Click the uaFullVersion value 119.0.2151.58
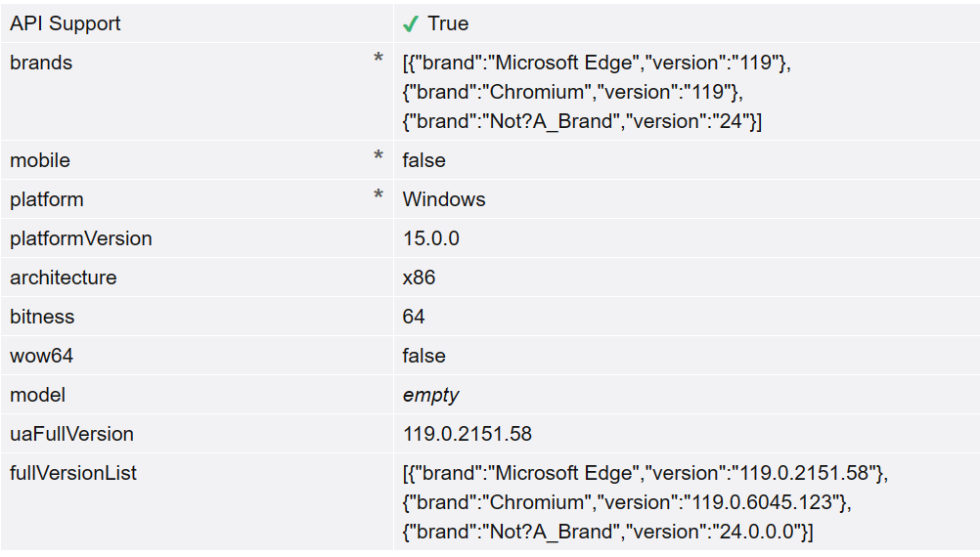Image resolution: width=980 pixels, height=557 pixels. click(468, 434)
